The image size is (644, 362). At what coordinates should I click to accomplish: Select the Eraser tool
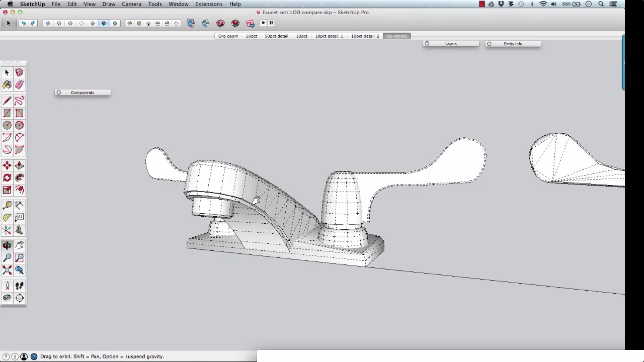pos(19,85)
